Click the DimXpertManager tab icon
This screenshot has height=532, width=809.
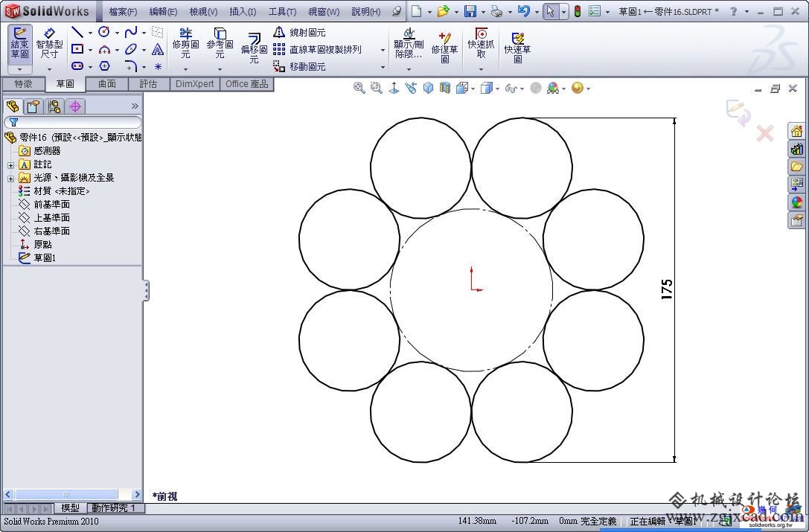pyautogui.click(x=75, y=106)
